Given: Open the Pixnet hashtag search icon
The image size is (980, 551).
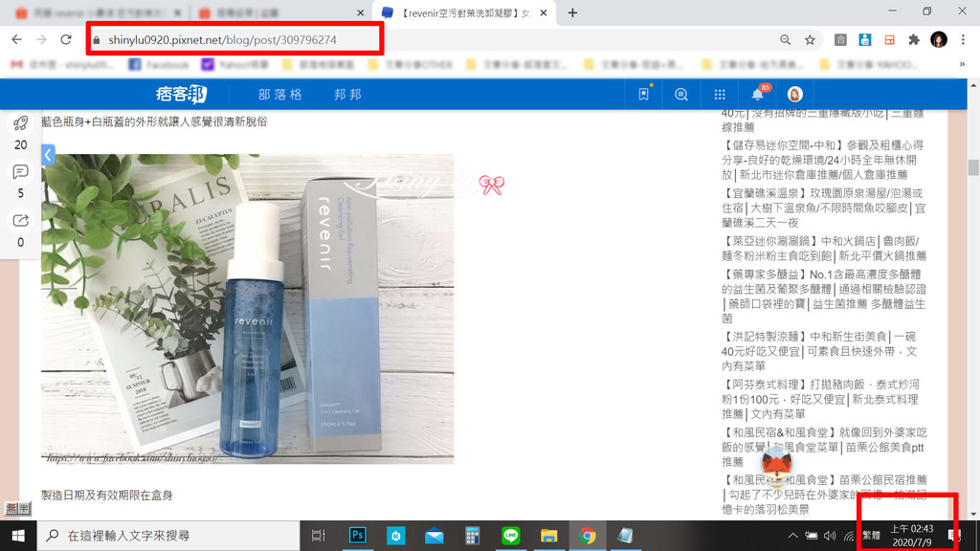Looking at the screenshot, I should [681, 95].
